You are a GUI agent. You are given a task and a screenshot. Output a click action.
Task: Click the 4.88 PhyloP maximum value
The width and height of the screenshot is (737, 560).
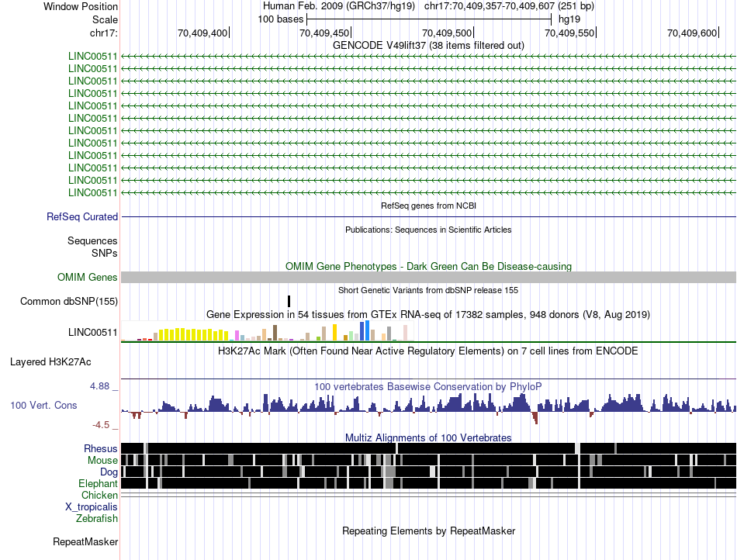[x=99, y=386]
